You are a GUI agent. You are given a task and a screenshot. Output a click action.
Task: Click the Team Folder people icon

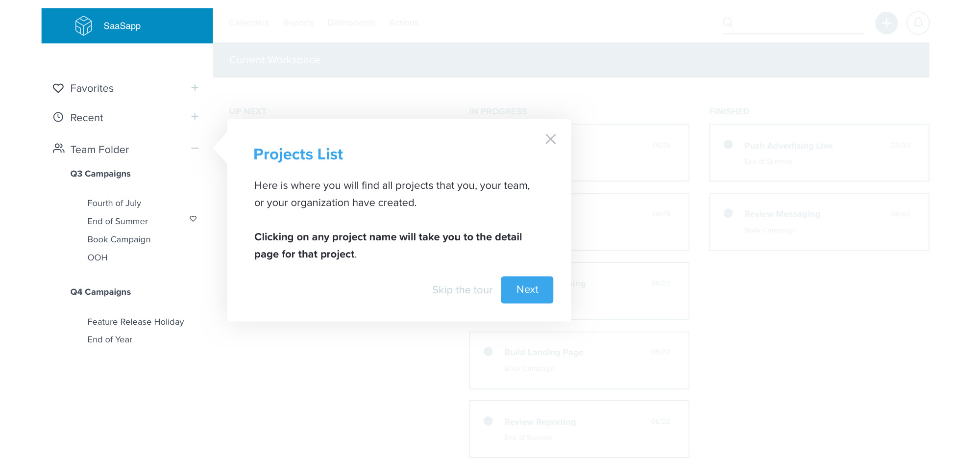click(x=59, y=149)
